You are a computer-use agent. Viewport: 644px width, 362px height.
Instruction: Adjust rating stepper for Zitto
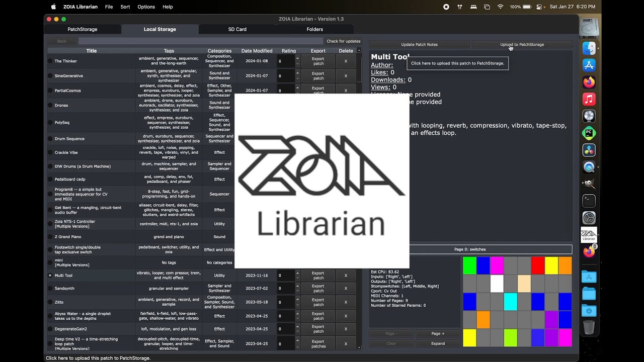coord(297,302)
